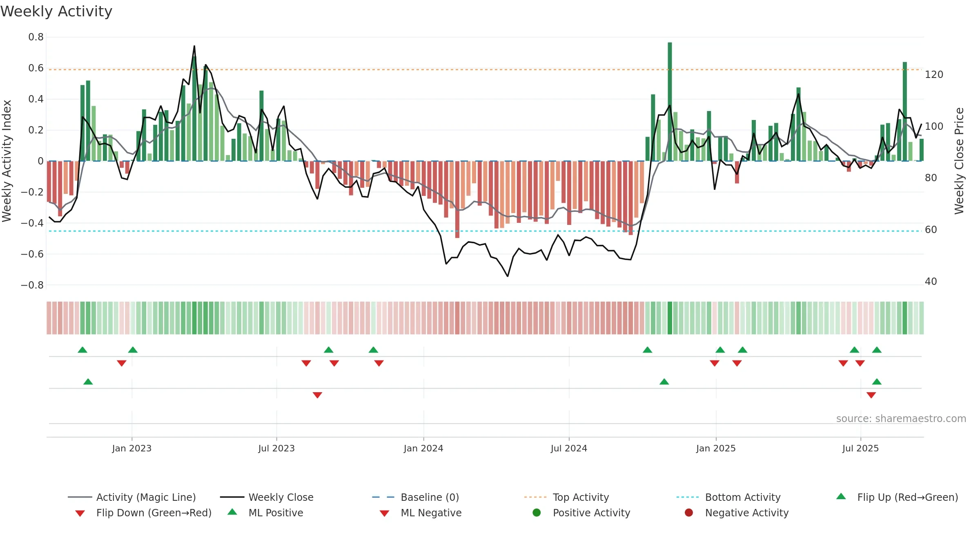The image size is (980, 551).
Task: Toggle the ML Negative legend entry
Action: coord(421,513)
